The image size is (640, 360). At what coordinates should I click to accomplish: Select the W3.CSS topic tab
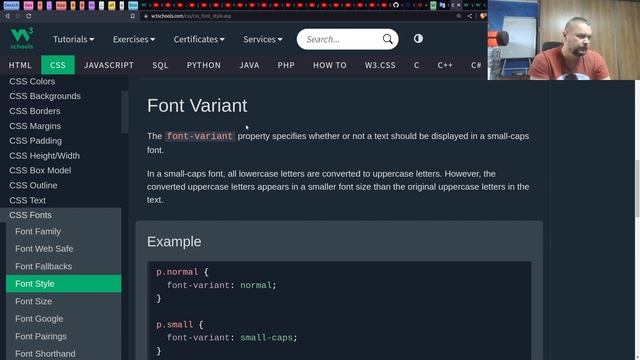pos(380,65)
